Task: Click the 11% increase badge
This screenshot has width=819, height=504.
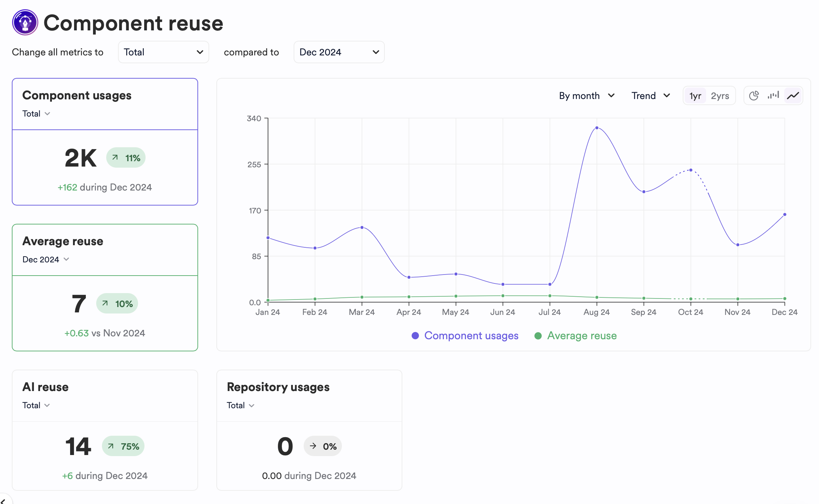Action: point(126,158)
